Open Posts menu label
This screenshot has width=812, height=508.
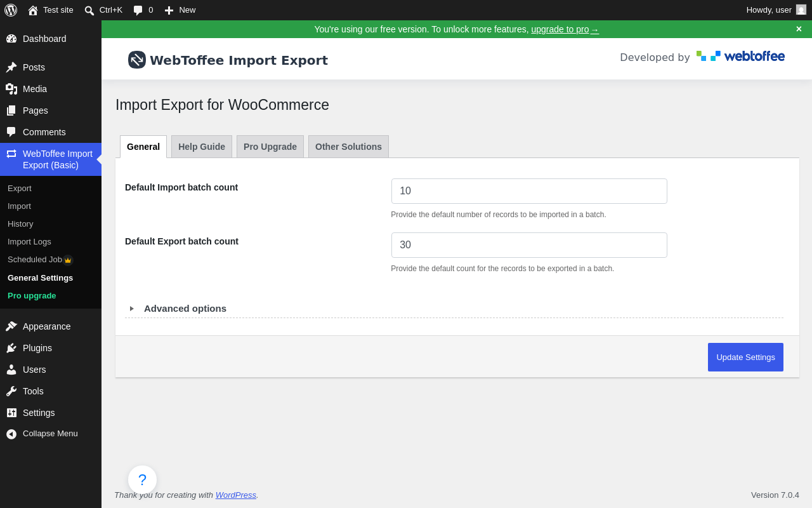point(34,67)
